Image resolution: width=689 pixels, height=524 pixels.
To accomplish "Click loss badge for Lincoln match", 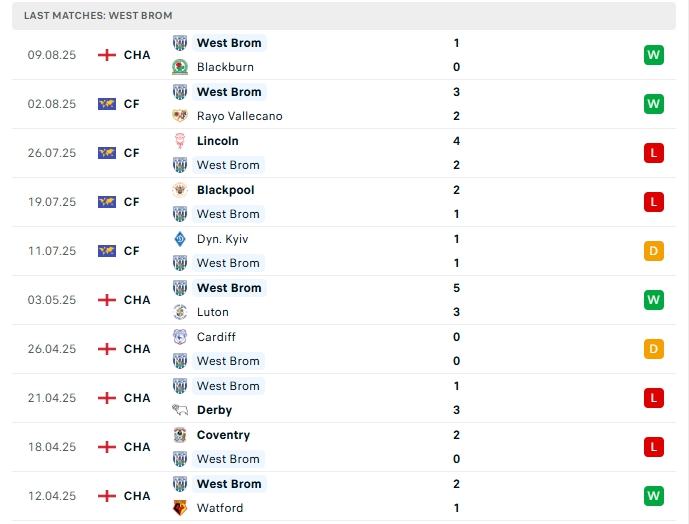I will point(653,153).
